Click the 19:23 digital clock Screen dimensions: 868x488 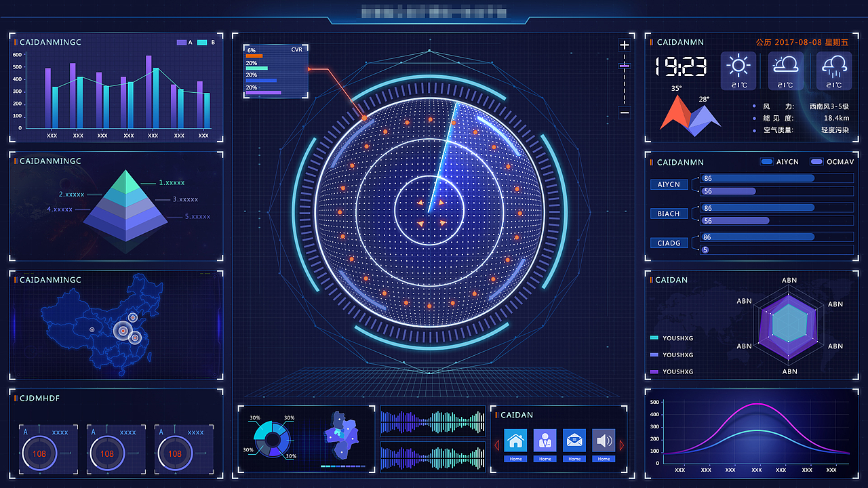click(681, 66)
